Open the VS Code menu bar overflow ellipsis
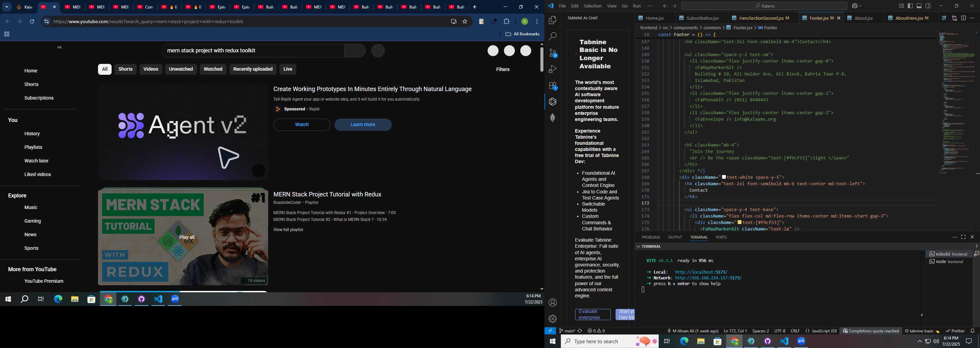This screenshot has height=348, width=980. coord(650,6)
